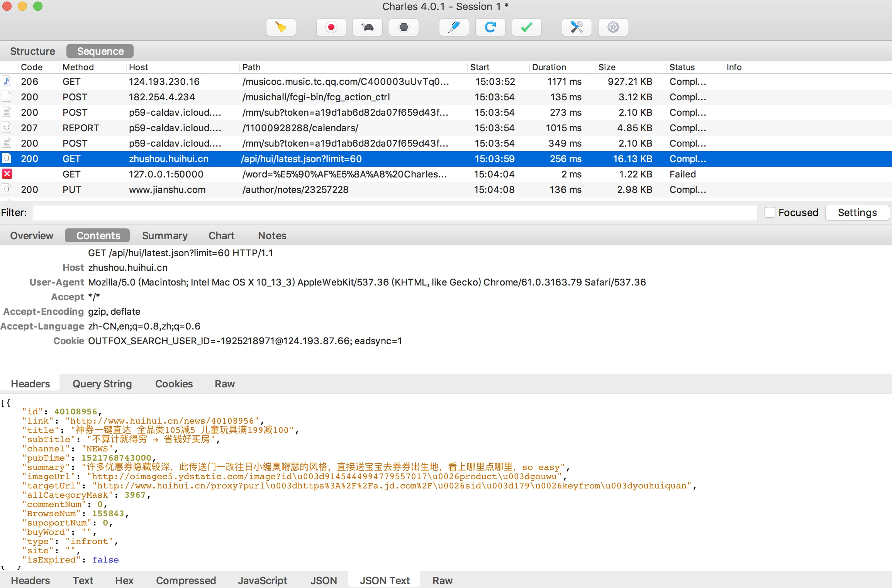The height and width of the screenshot is (588, 892).
Task: Click the document icon of the 349 ms POST row
Action: pyautogui.click(x=7, y=143)
